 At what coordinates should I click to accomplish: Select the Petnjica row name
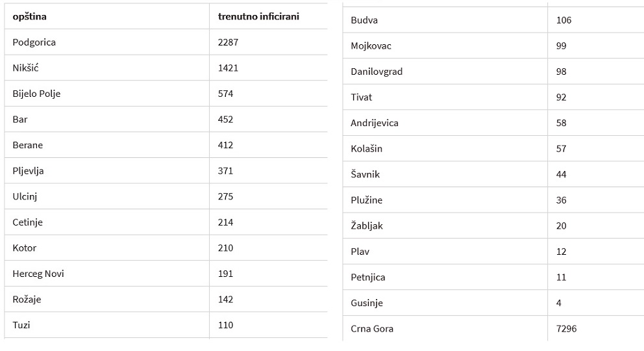368,278
